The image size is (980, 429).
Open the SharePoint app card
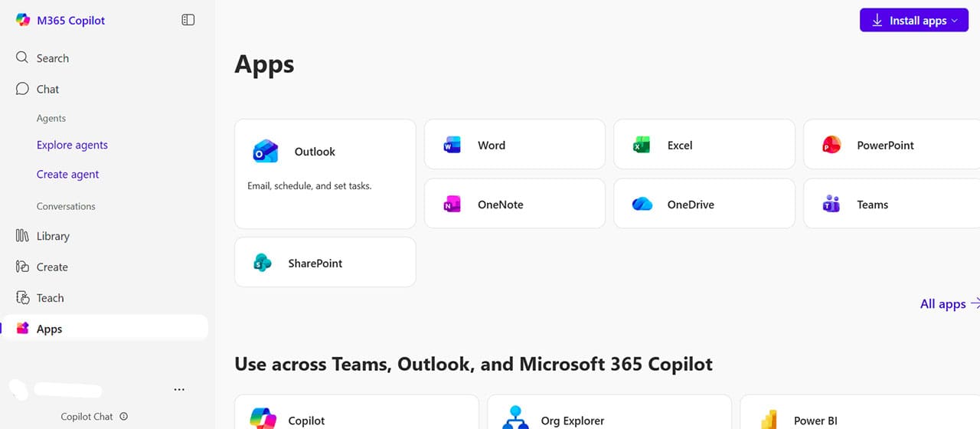click(325, 262)
